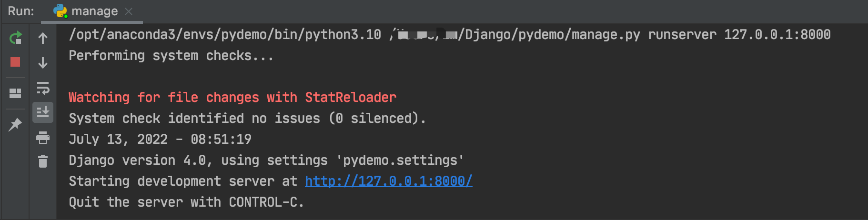Rerun the manage configuration with green arrow
The height and width of the screenshot is (220, 868).
[x=15, y=38]
